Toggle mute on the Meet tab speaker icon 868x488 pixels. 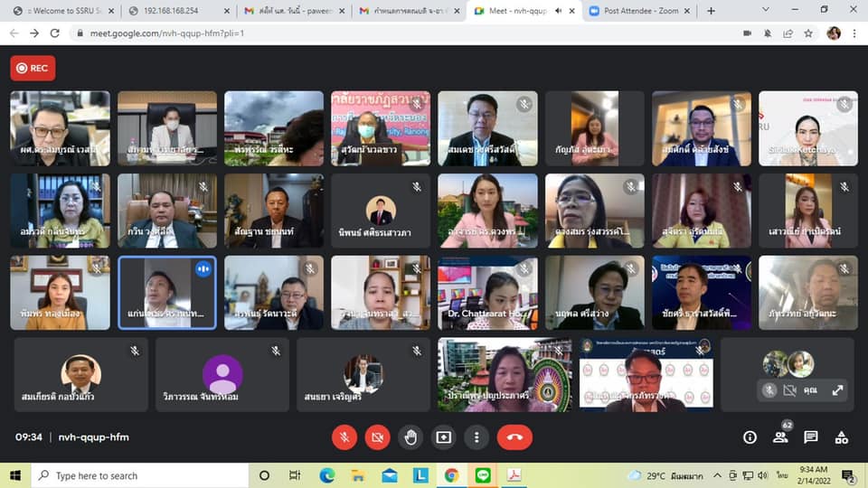coord(558,11)
